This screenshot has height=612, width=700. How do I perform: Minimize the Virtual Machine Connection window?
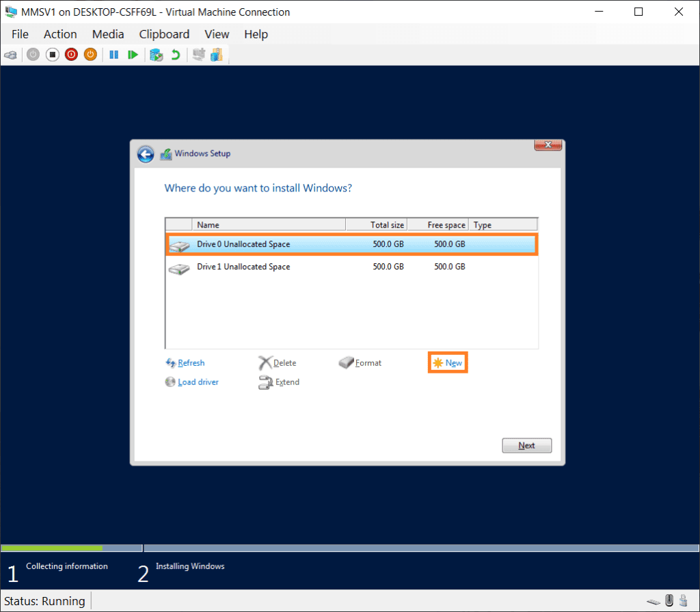tap(599, 12)
